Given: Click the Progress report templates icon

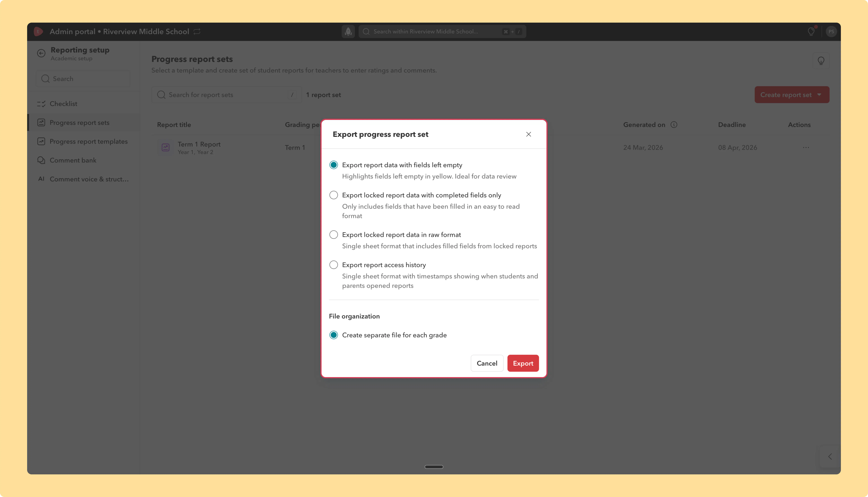Looking at the screenshot, I should click(41, 141).
